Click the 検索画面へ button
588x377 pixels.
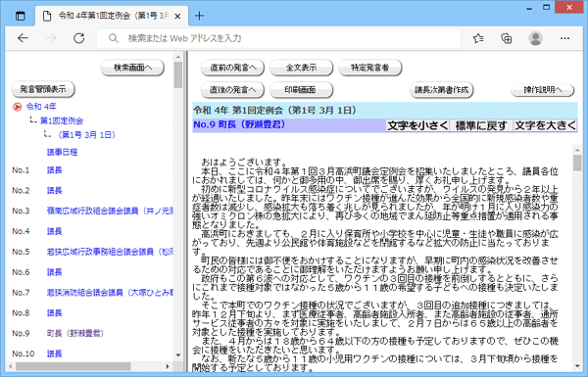132,68
